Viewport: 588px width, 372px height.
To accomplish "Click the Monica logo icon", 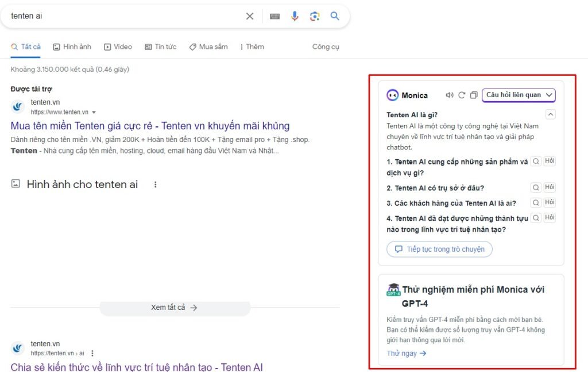I will 392,95.
